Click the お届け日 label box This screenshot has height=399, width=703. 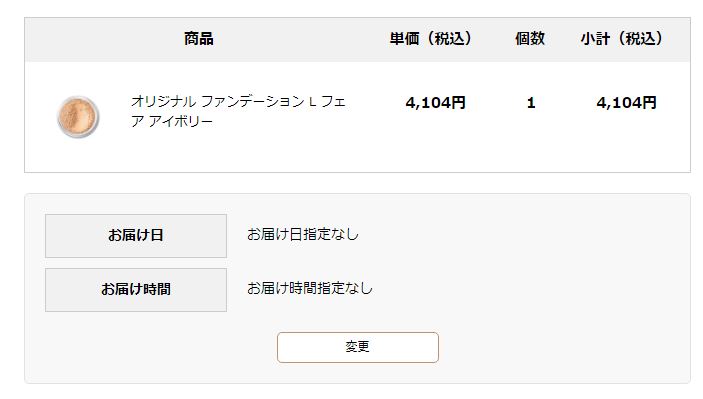136,236
